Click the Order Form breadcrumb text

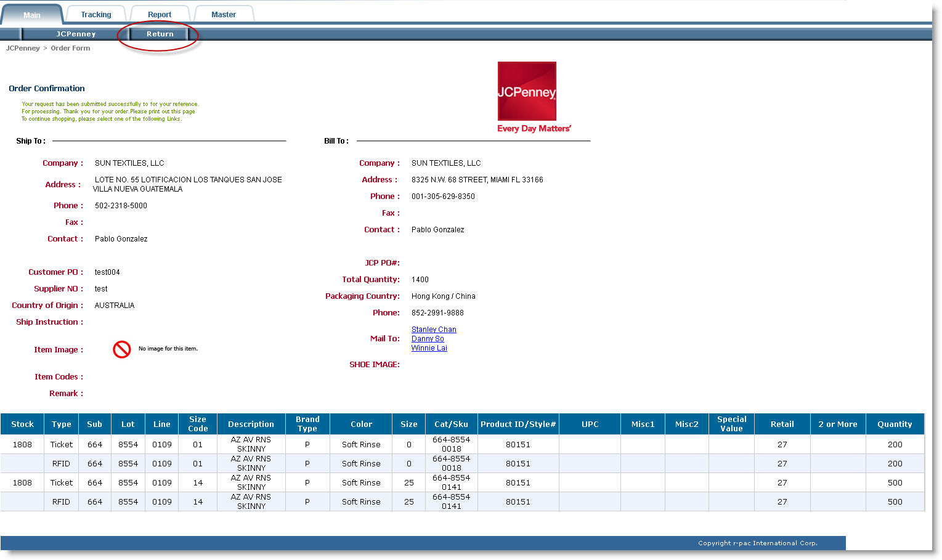(x=70, y=48)
